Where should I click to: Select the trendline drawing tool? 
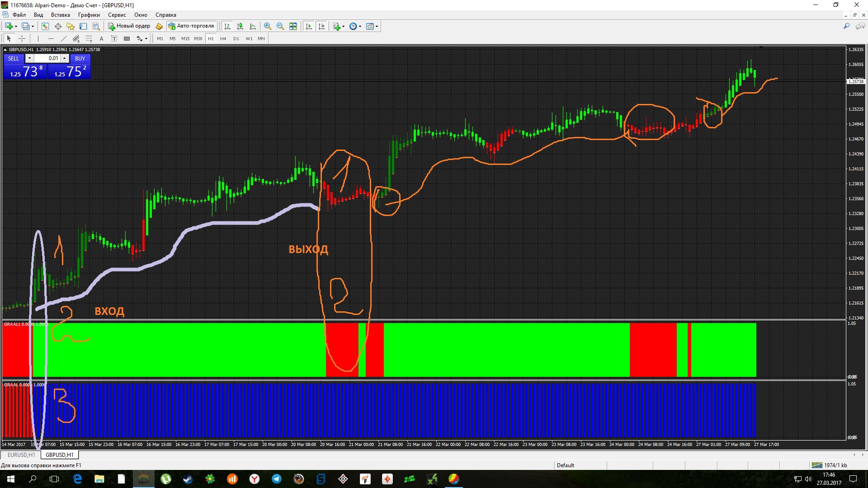point(63,38)
